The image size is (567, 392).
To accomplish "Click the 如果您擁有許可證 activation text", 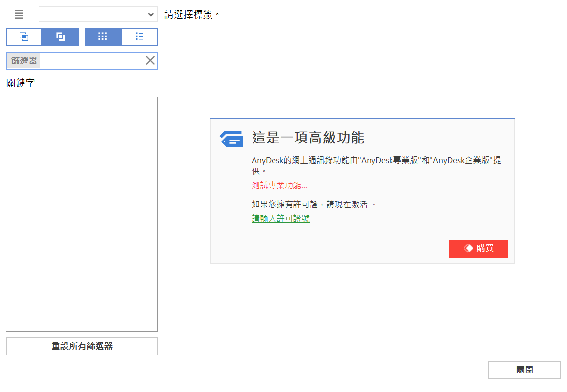I will pos(313,205).
